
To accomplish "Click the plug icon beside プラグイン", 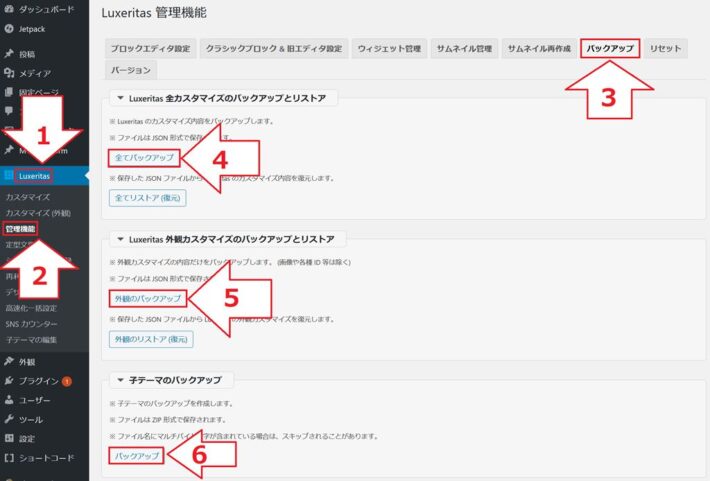I will pos(9,381).
